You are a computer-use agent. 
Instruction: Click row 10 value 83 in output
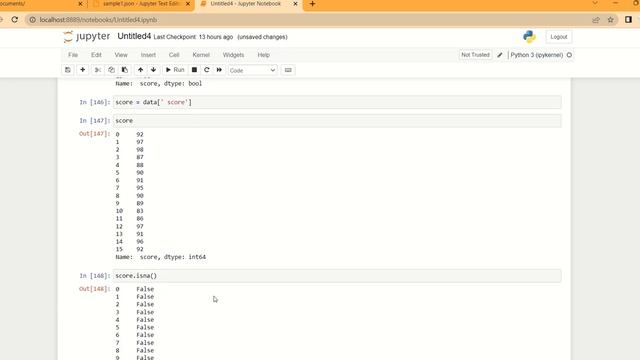click(140, 211)
